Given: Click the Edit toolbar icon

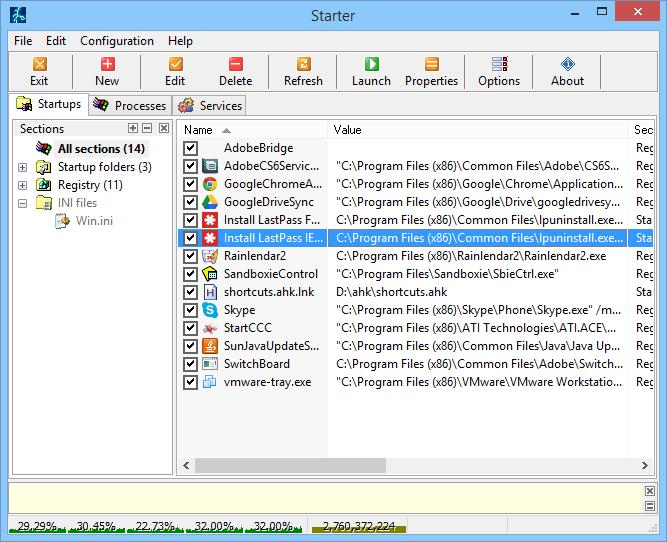Looking at the screenshot, I should coord(175,71).
